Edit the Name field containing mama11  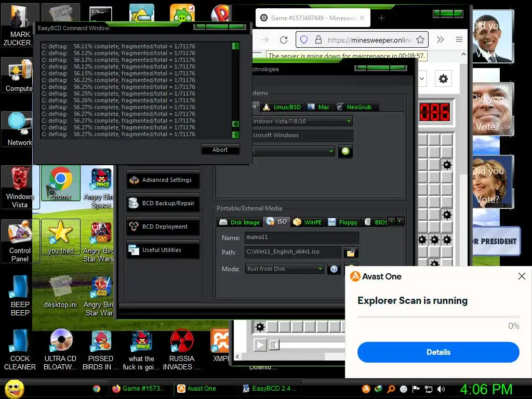pyautogui.click(x=302, y=237)
